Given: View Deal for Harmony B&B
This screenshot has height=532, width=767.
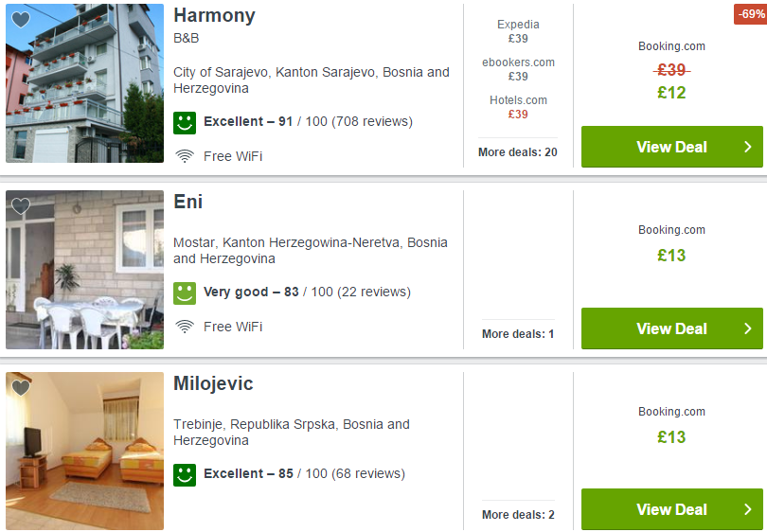Looking at the screenshot, I should click(671, 147).
